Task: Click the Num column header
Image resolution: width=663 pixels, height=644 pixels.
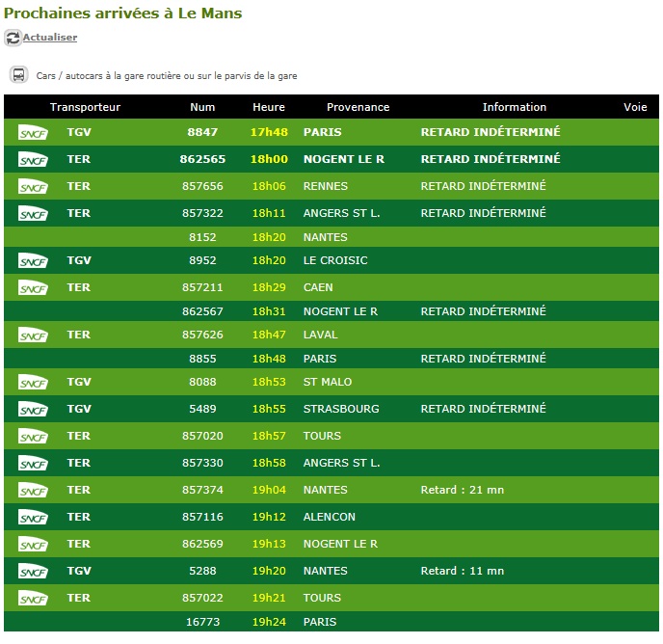Action: pos(202,107)
